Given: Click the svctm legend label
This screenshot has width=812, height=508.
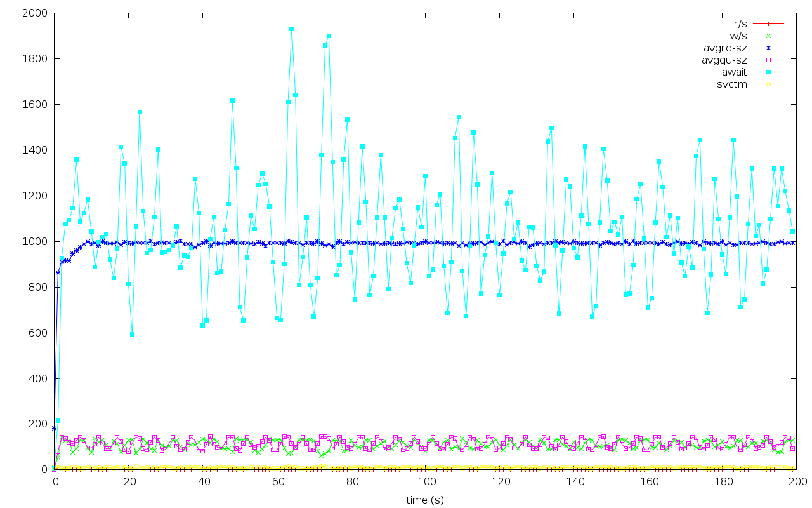Looking at the screenshot, I should coord(732,84).
